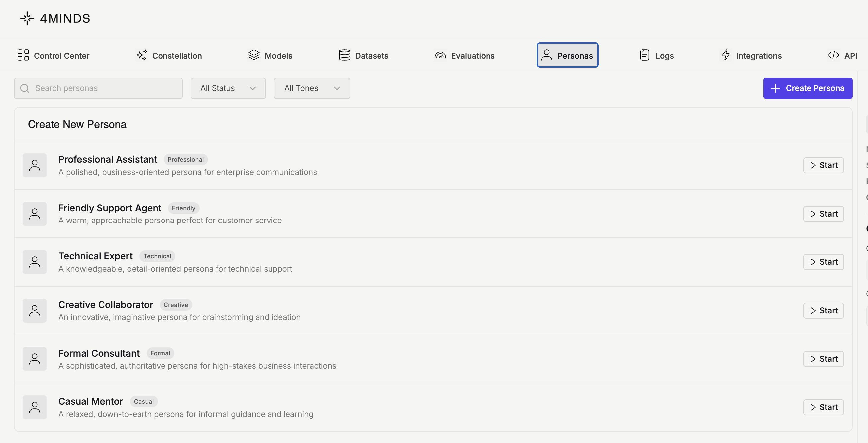Start the Professional Assistant persona

[823, 165]
